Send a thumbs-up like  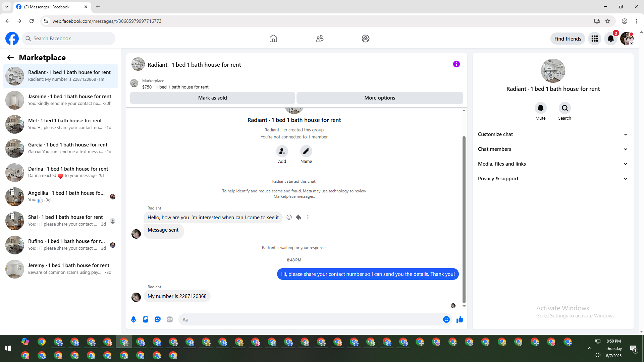click(460, 319)
